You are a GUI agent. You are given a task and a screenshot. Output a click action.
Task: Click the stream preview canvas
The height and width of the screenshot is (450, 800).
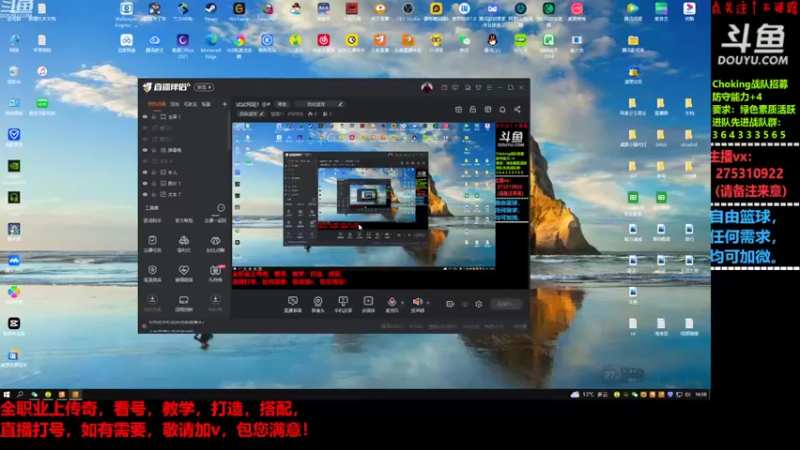[x=380, y=206]
